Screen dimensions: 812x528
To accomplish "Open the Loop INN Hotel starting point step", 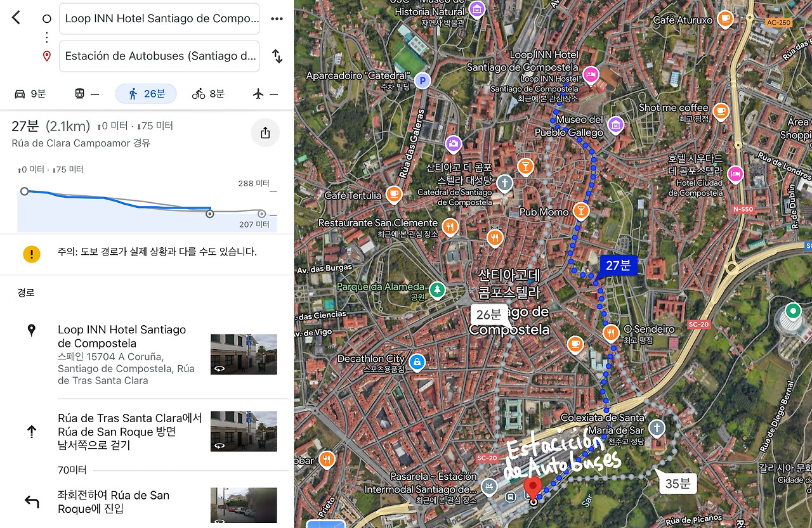I will pos(147,355).
